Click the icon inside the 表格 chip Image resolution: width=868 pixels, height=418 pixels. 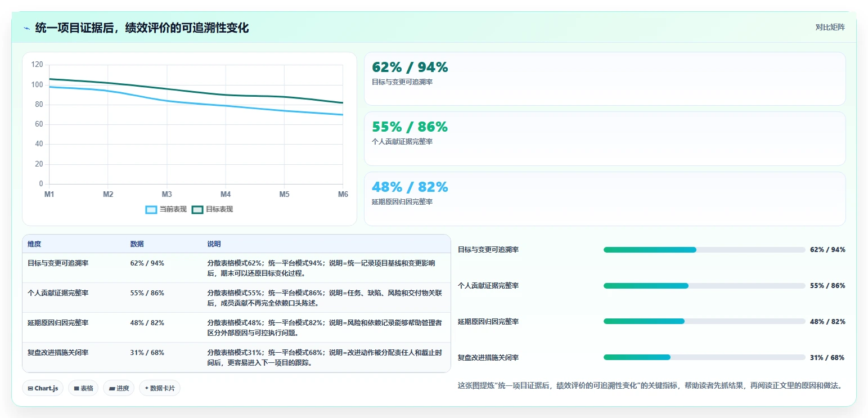77,388
